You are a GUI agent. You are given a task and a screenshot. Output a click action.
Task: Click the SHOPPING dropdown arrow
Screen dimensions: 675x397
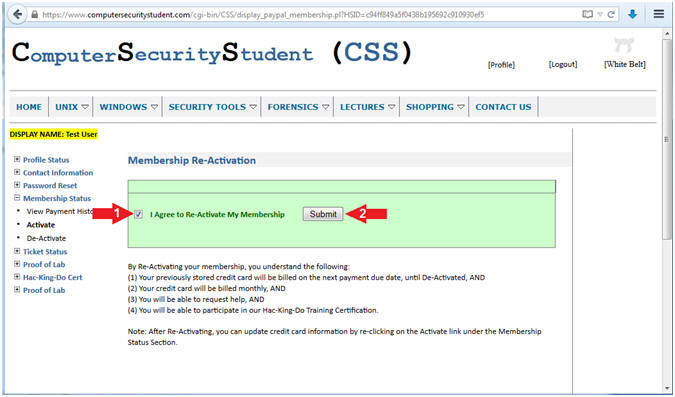[x=461, y=107]
